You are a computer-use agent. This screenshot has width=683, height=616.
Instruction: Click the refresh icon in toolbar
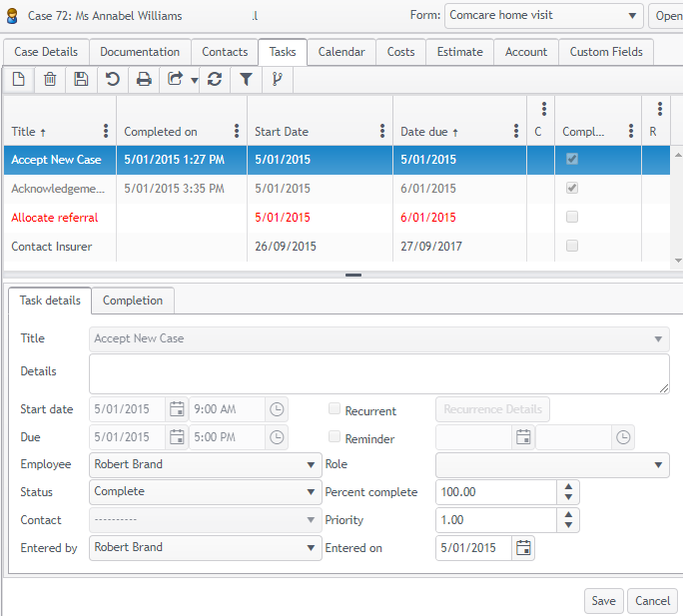point(214,80)
